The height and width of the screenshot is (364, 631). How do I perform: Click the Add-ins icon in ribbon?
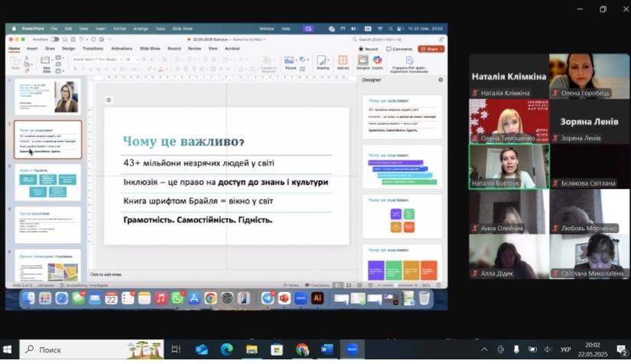tap(343, 61)
